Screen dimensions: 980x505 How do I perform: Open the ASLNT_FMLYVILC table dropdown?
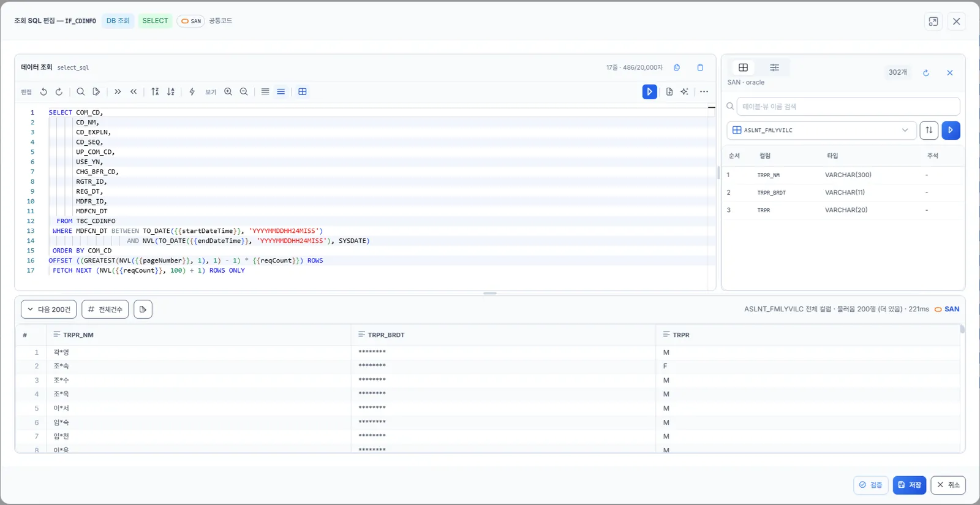821,131
